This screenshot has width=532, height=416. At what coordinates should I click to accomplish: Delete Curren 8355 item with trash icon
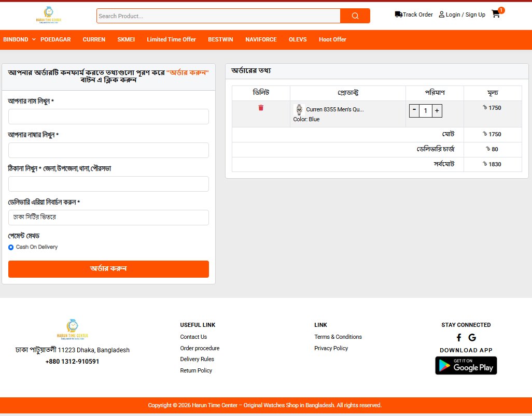click(261, 108)
